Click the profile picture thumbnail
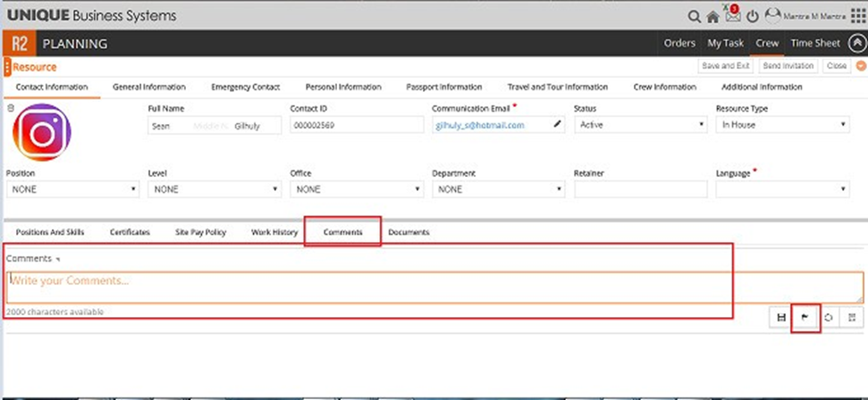This screenshot has height=400, width=868. (x=42, y=132)
